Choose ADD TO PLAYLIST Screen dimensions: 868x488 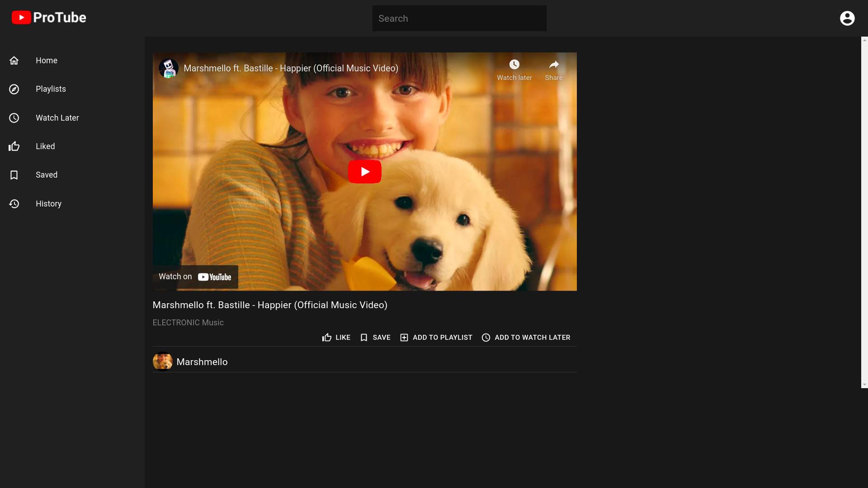click(x=436, y=338)
